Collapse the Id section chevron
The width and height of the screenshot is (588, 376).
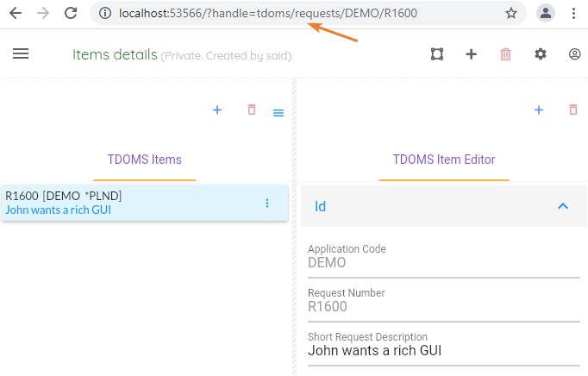coord(563,206)
